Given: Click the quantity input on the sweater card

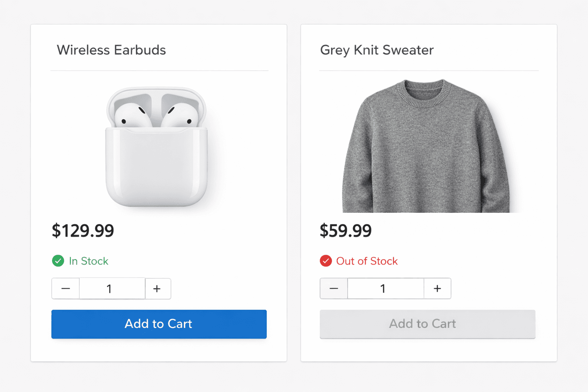Looking at the screenshot, I should point(385,288).
